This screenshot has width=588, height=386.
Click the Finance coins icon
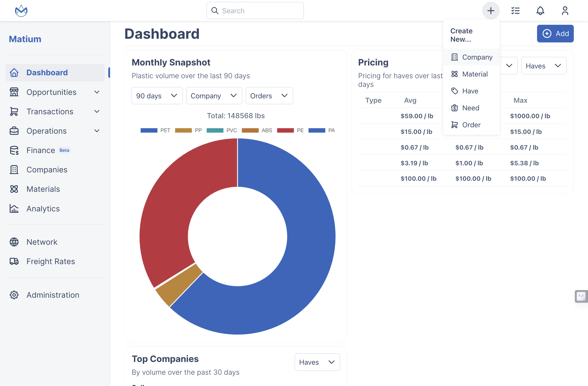14,150
